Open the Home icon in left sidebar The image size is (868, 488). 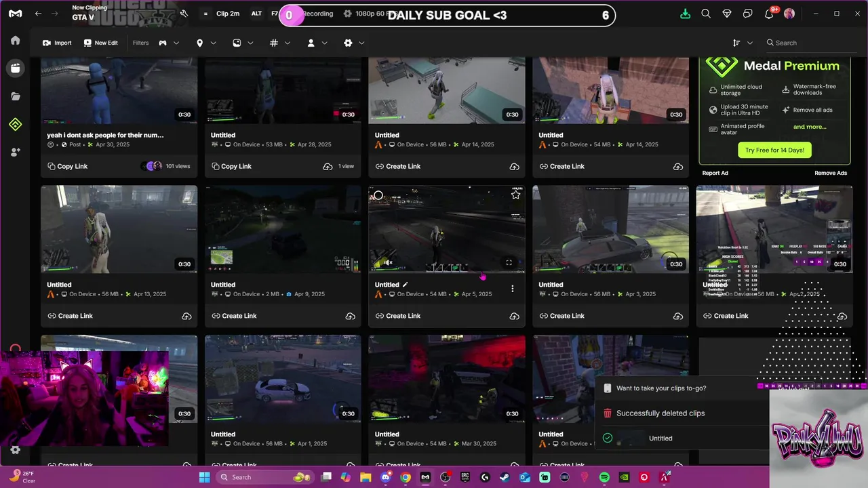15,40
